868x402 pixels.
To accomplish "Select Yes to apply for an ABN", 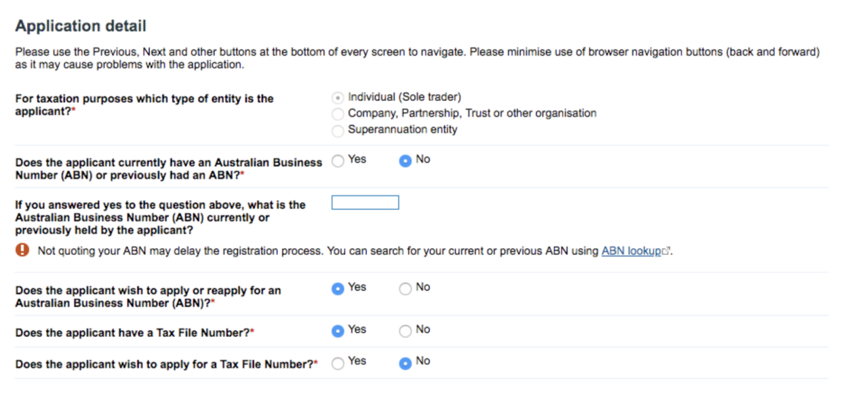I will (x=338, y=288).
